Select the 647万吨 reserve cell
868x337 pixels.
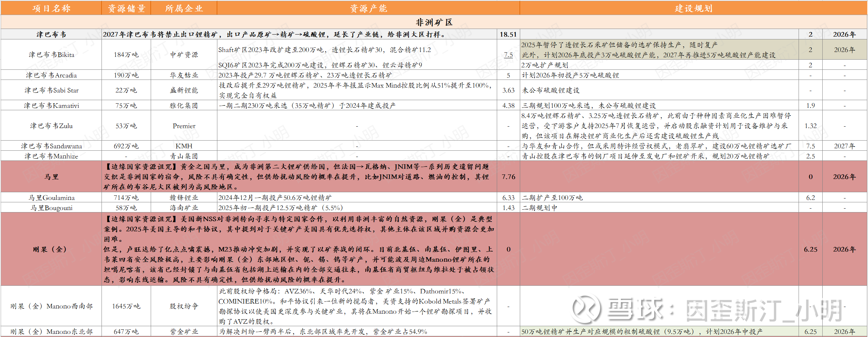[x=126, y=331]
